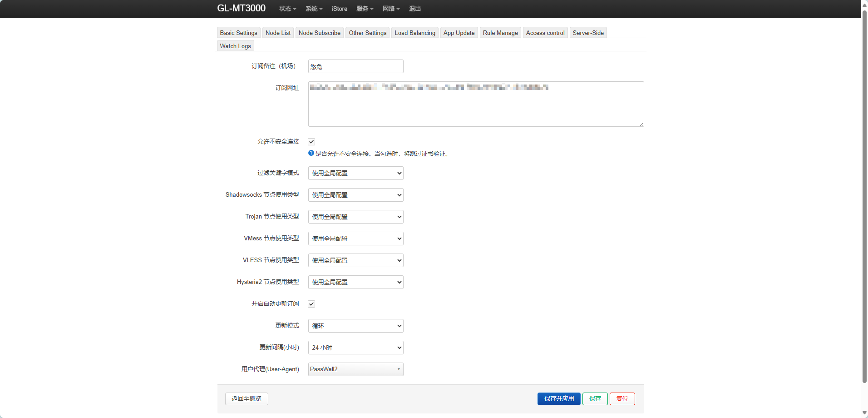Change the 更新间隔 from 24 小时
The width and height of the screenshot is (868, 418).
click(x=355, y=348)
